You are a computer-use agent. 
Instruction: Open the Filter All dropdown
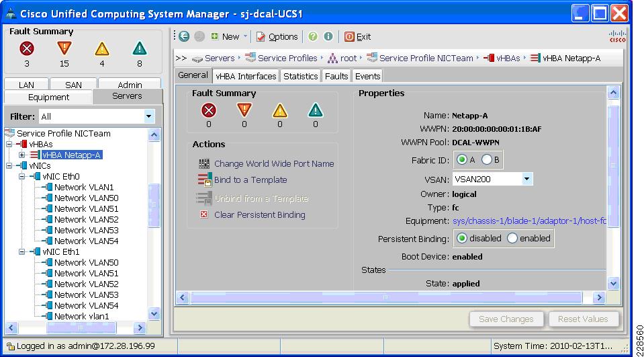[149, 116]
